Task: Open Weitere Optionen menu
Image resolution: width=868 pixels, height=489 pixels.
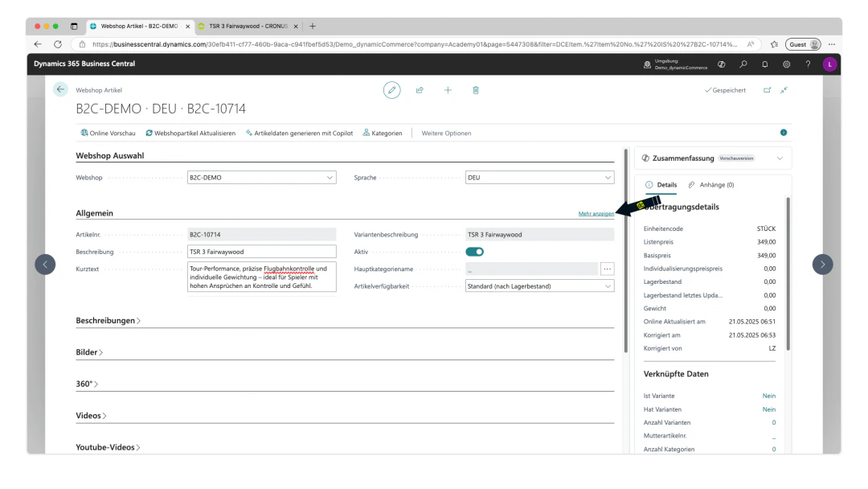Action: 446,133
